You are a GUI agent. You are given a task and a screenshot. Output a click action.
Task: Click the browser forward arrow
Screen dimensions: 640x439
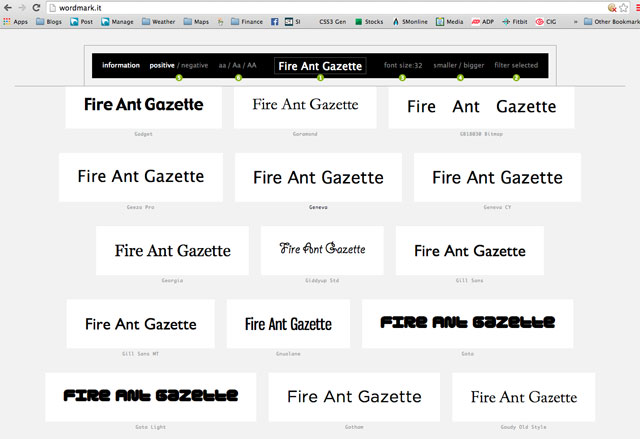(x=22, y=7)
